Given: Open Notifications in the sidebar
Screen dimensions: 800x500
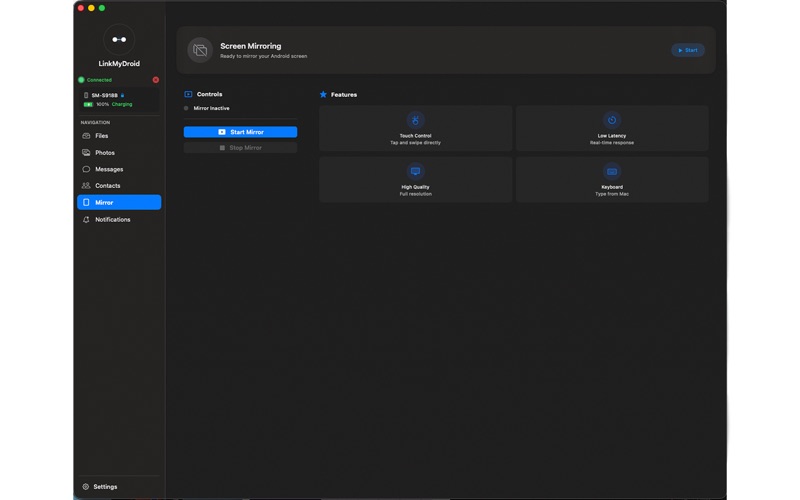Looking at the screenshot, I should [x=119, y=219].
